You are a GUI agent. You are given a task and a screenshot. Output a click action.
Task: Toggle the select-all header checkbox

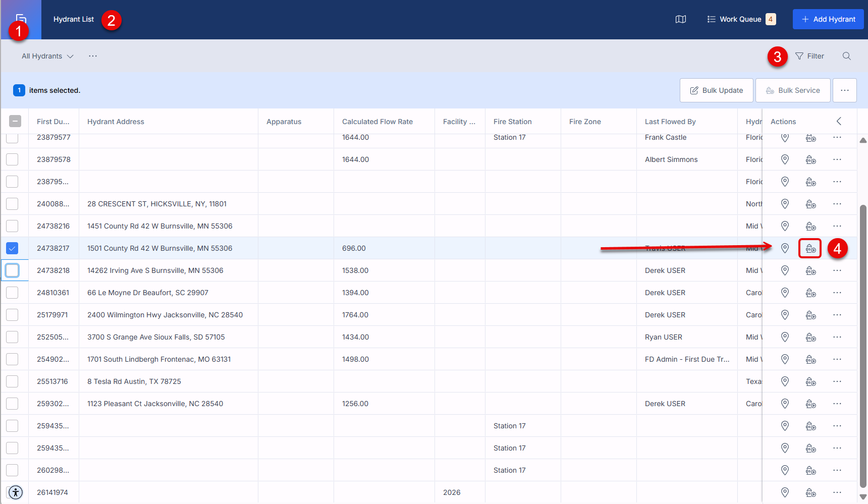(15, 121)
